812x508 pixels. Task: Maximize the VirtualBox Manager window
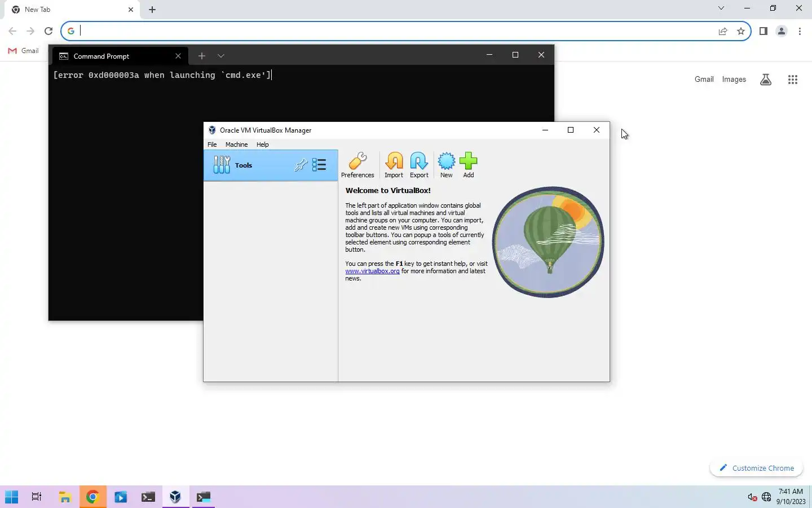click(571, 130)
